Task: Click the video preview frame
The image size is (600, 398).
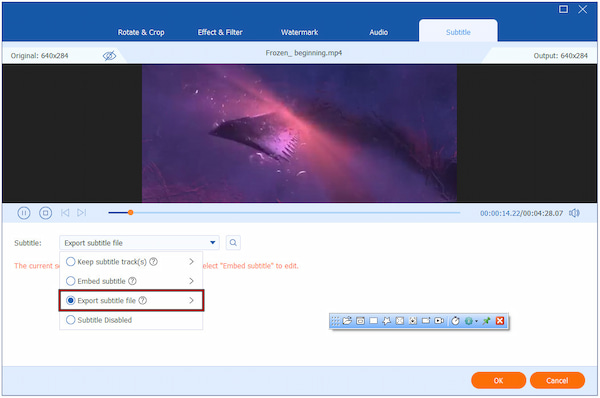Action: pyautogui.click(x=299, y=133)
